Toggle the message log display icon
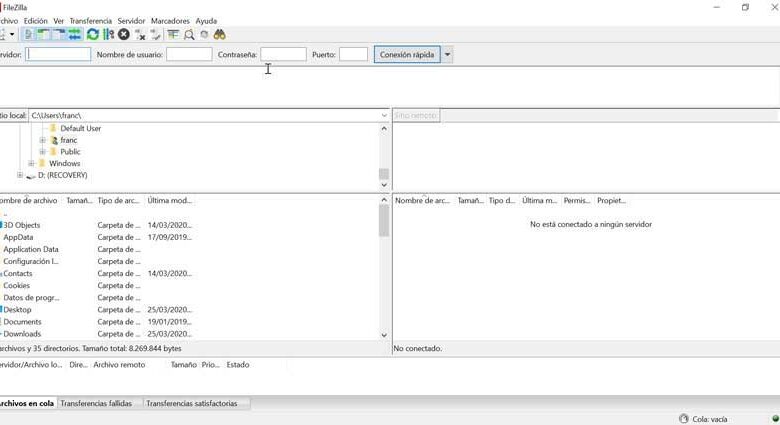Screen dimensions: 780x425 [28, 34]
